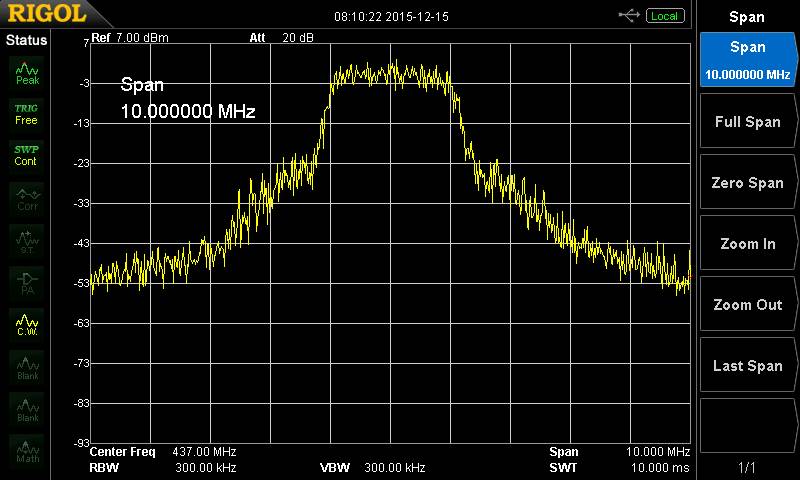Select the PA preamplifier status icon

click(x=27, y=283)
